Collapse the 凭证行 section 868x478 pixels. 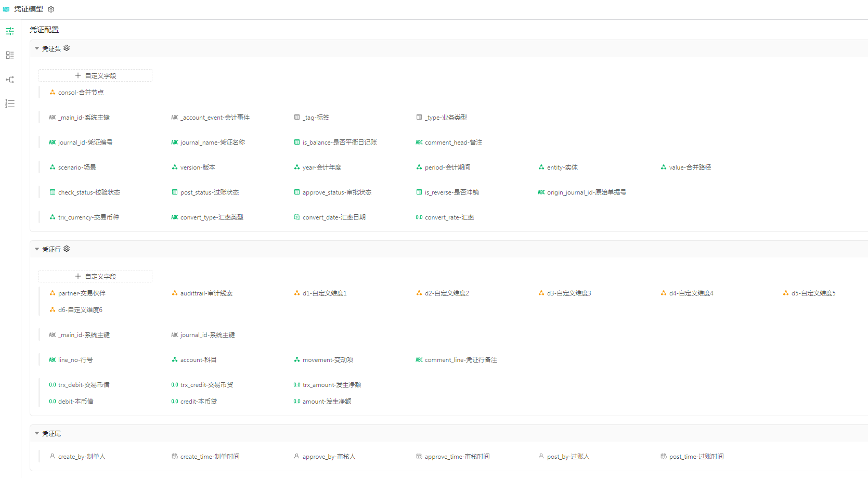[37, 249]
